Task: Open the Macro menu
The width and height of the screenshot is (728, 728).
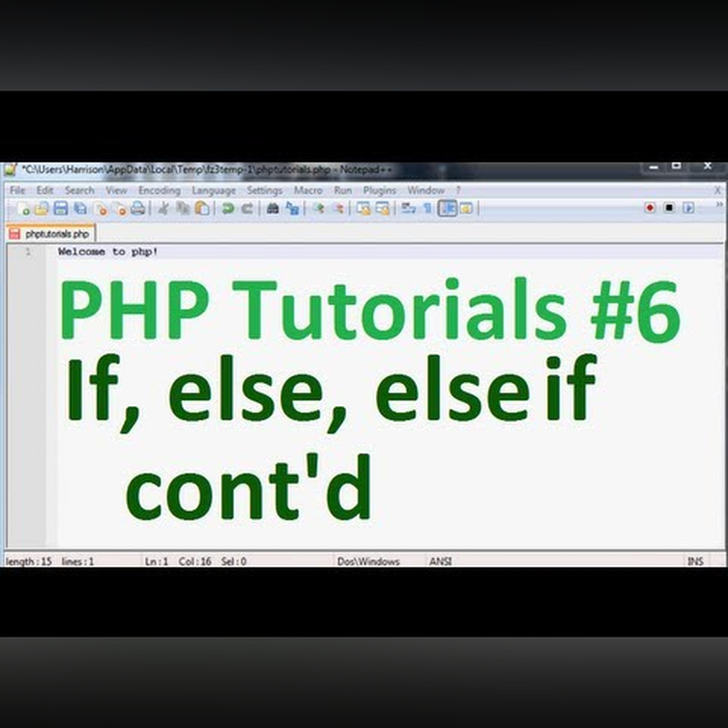Action: point(308,190)
